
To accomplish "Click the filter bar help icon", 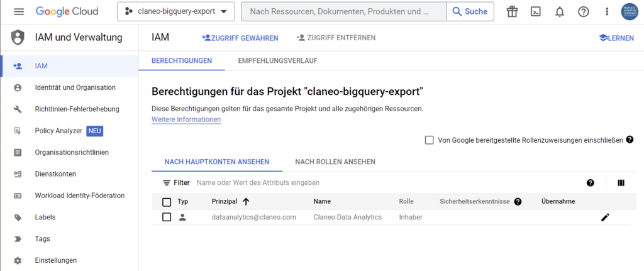I will tap(591, 183).
